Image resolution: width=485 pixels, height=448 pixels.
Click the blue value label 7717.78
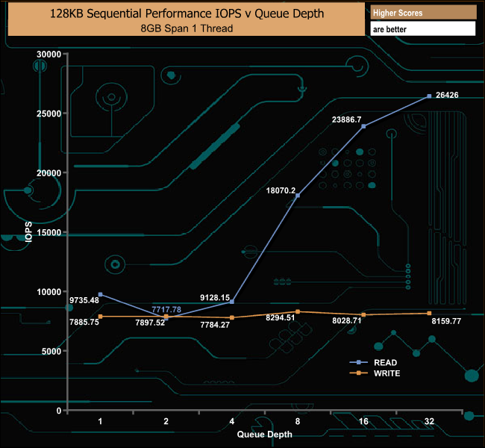tap(166, 309)
